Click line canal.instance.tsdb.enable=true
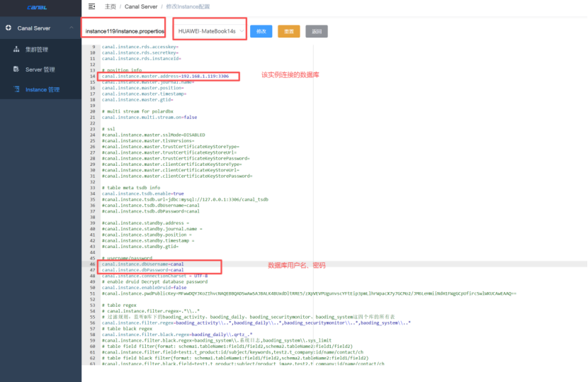Image resolution: width=588 pixels, height=382 pixels. (x=142, y=193)
